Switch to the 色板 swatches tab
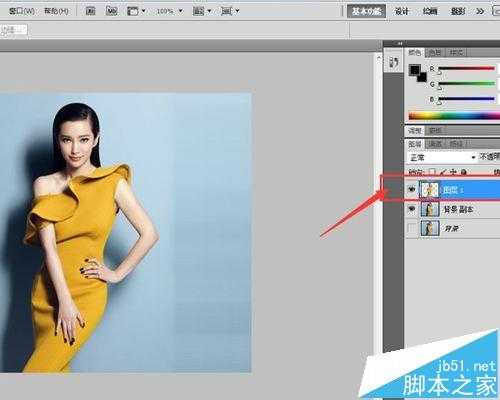500x400 pixels. pos(435,53)
